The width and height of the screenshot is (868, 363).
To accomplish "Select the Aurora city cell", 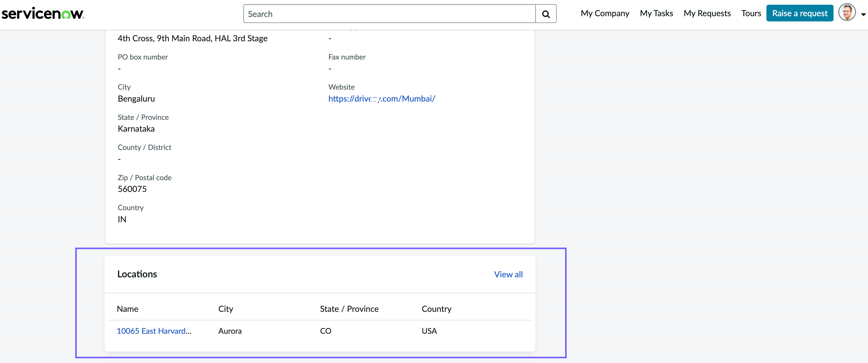I will pos(230,331).
